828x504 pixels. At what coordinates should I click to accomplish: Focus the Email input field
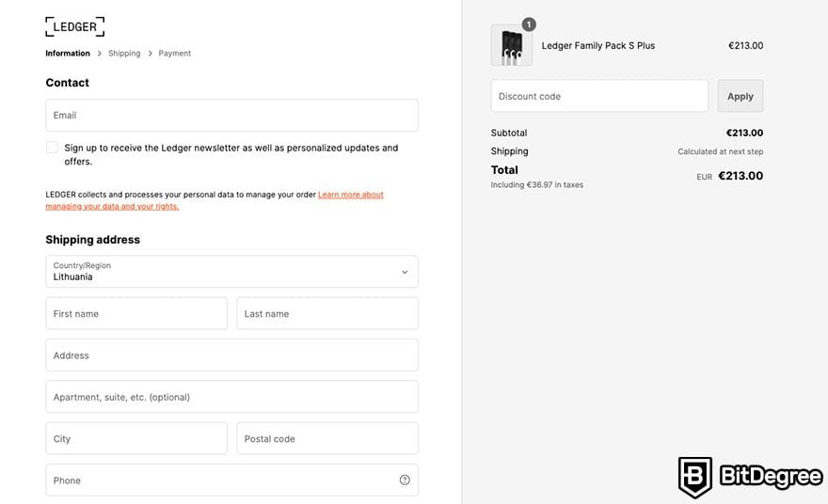(x=231, y=116)
